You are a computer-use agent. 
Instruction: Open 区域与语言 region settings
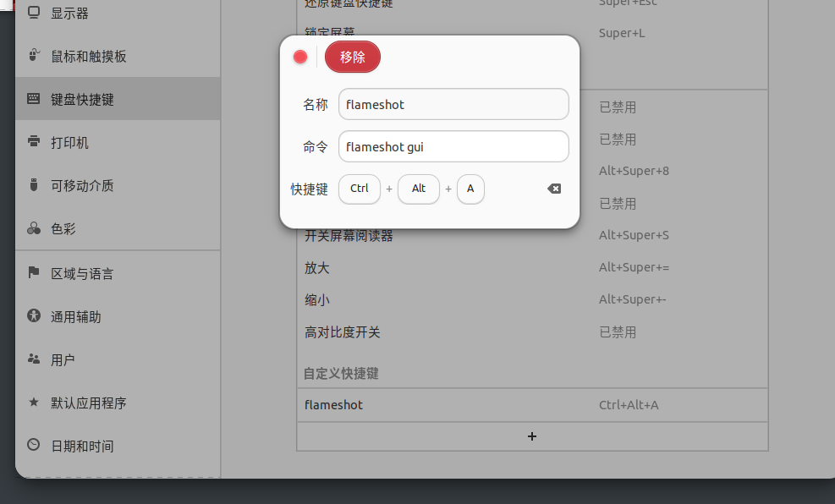tap(118, 273)
